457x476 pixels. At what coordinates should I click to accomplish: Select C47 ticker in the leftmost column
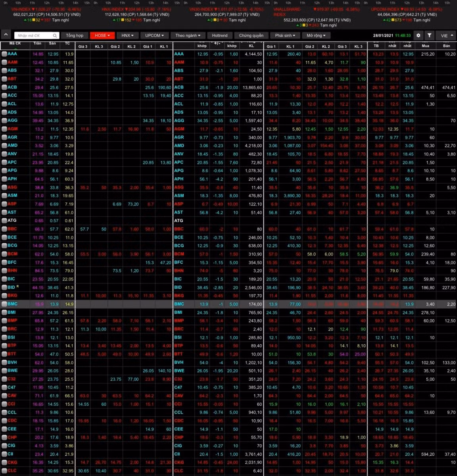pos(12,388)
